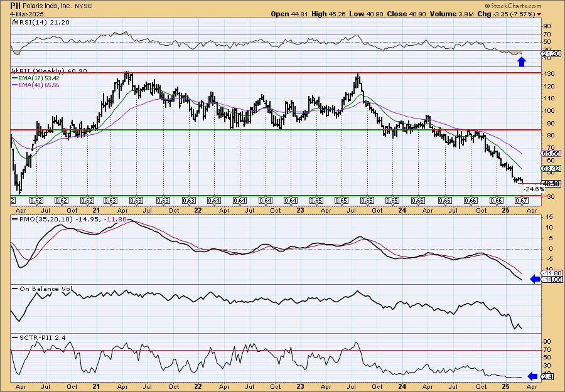Click the High 45.26 value
Image resolution: width=565 pixels, height=392 pixels.
pos(328,14)
